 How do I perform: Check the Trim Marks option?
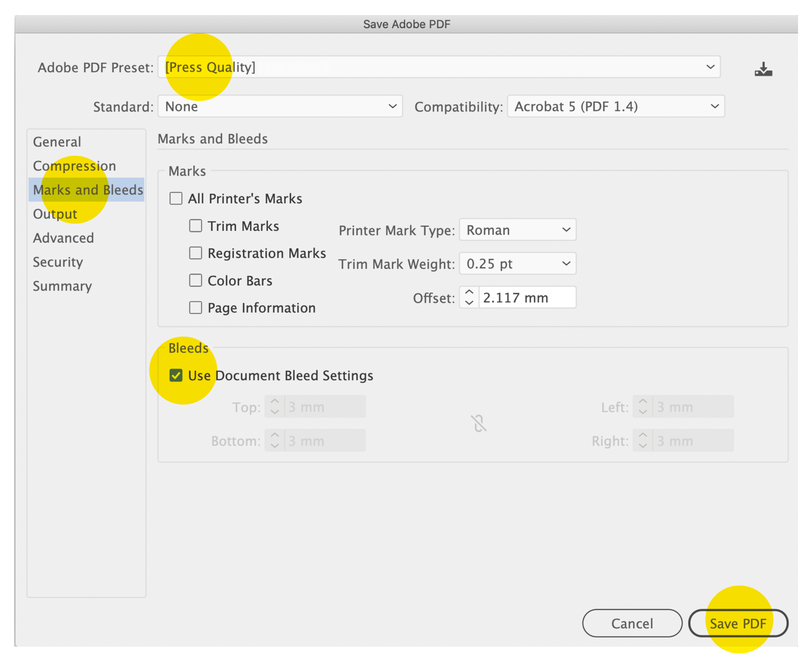(195, 226)
